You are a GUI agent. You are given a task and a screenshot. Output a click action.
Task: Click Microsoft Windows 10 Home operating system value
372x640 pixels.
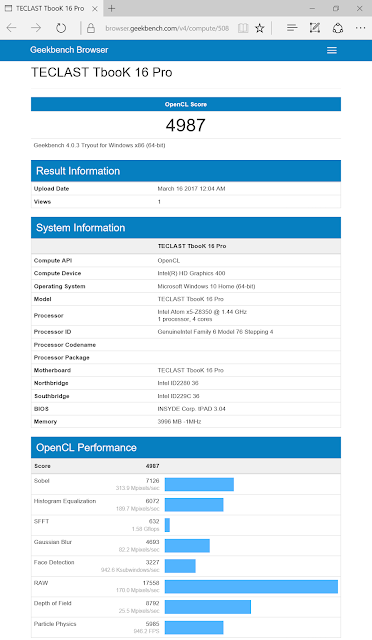coord(206,286)
